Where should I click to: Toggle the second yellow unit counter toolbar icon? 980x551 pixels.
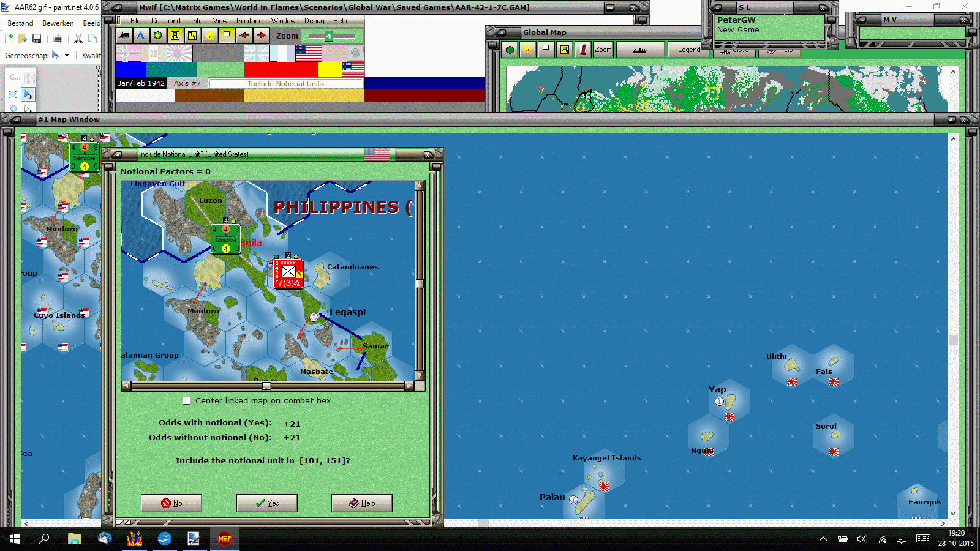(x=192, y=36)
